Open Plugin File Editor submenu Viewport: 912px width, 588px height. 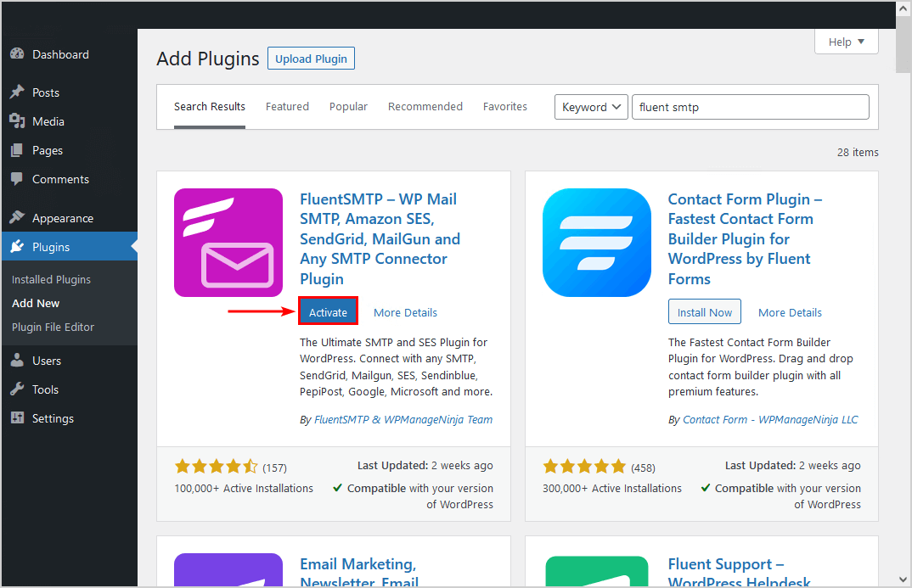click(x=53, y=328)
